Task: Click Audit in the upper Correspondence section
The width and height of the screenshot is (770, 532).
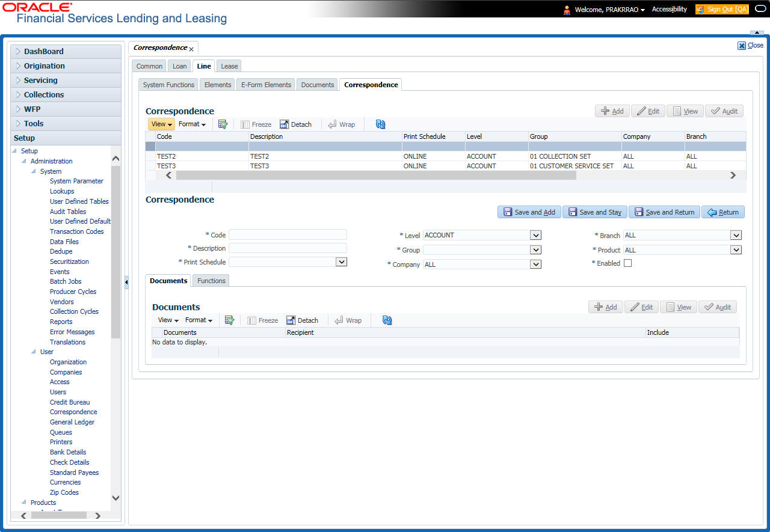Action: 724,111
